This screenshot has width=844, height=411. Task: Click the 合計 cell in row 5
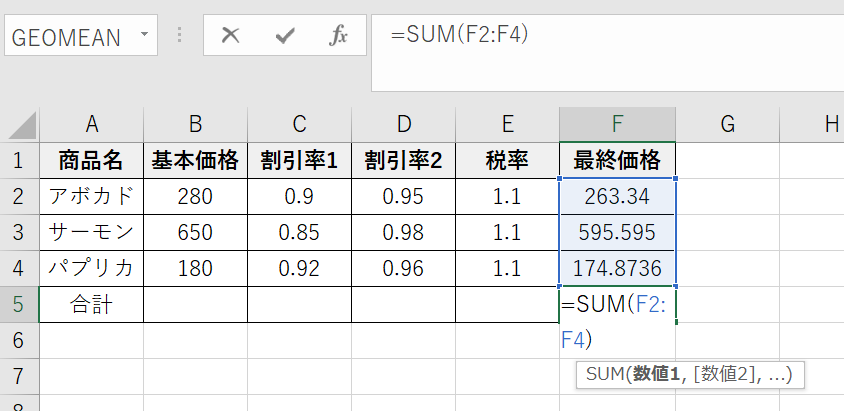[x=91, y=305]
